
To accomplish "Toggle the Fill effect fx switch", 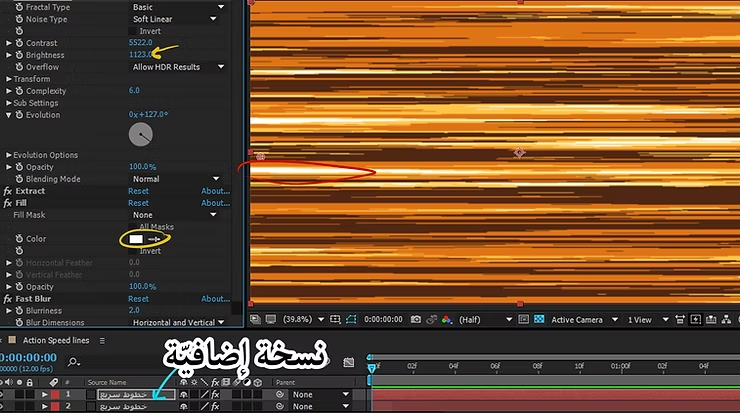I will coord(8,203).
